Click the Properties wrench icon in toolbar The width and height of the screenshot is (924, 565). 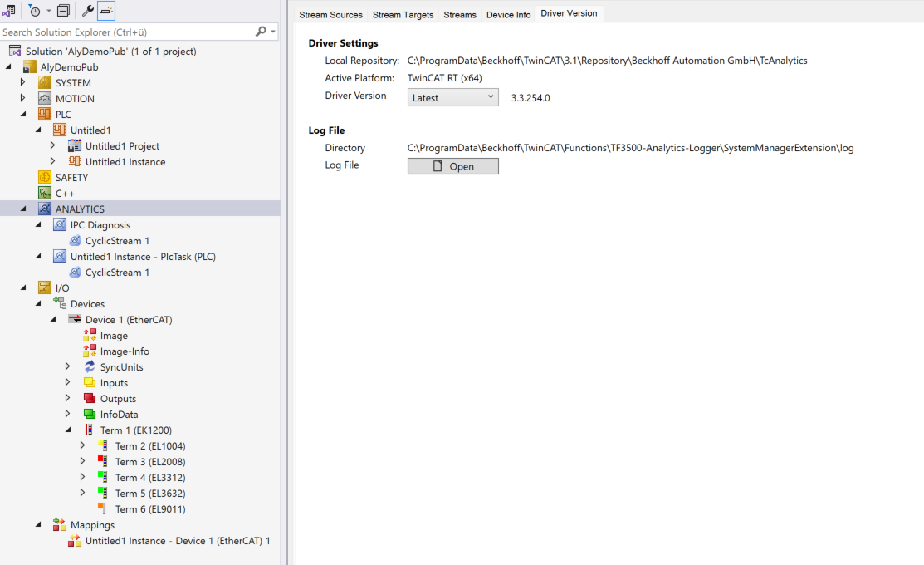(x=88, y=11)
